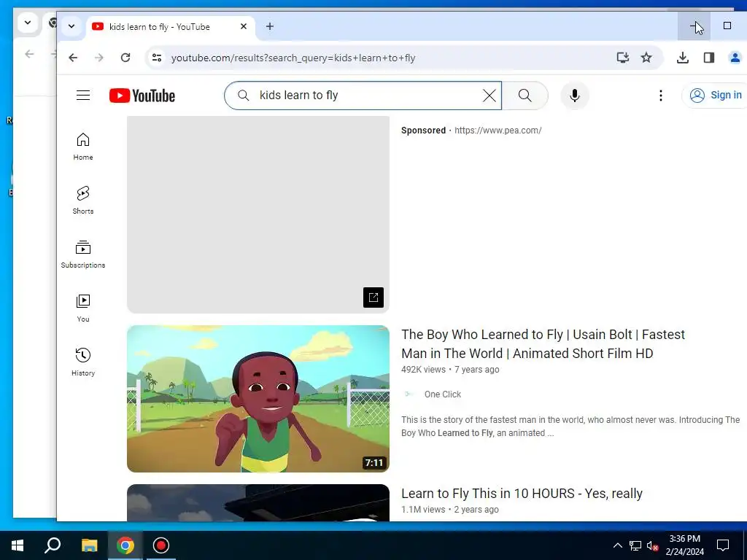Open network status in the tray
Image resolution: width=747 pixels, height=560 pixels.
[x=635, y=545]
